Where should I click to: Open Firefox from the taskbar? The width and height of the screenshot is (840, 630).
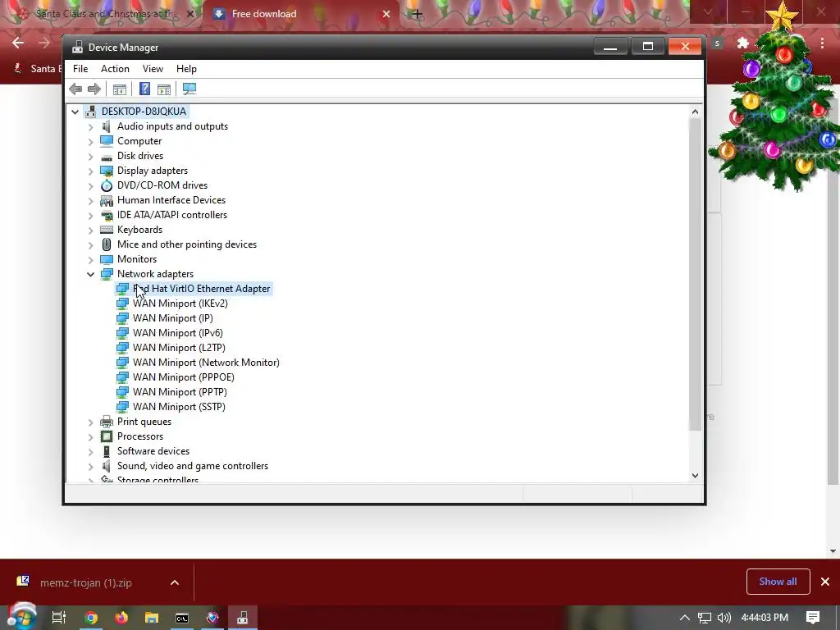coord(121,618)
